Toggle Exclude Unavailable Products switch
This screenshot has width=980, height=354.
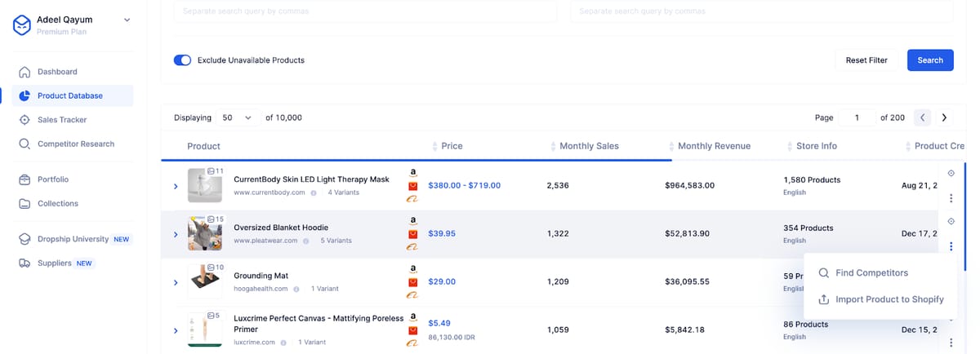click(182, 60)
